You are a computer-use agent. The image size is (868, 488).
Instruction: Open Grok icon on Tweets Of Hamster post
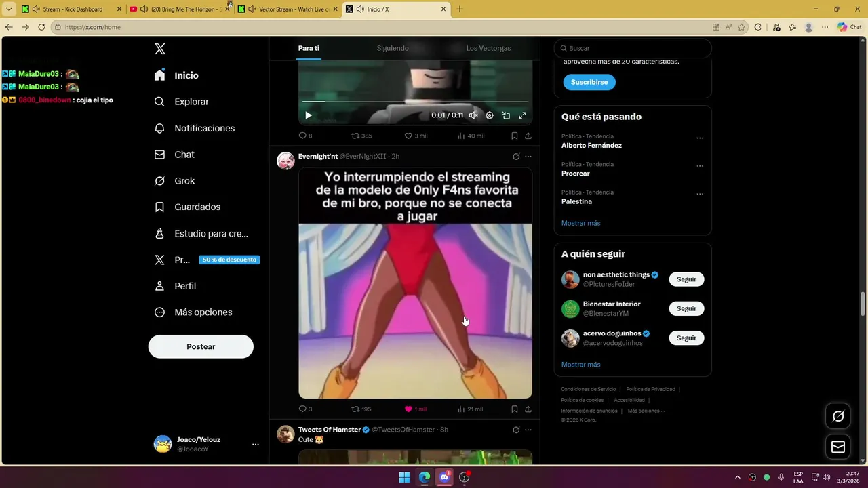tap(516, 430)
